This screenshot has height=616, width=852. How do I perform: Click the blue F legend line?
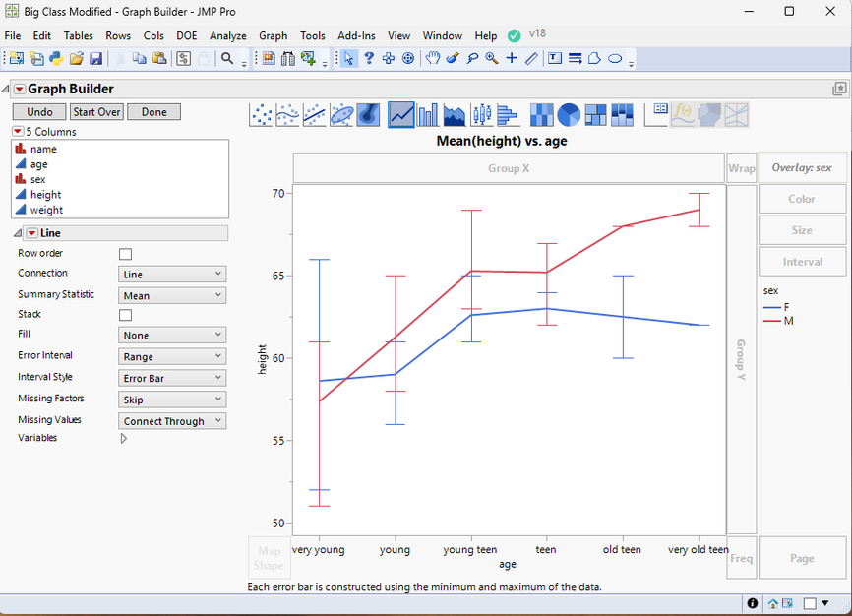click(772, 307)
